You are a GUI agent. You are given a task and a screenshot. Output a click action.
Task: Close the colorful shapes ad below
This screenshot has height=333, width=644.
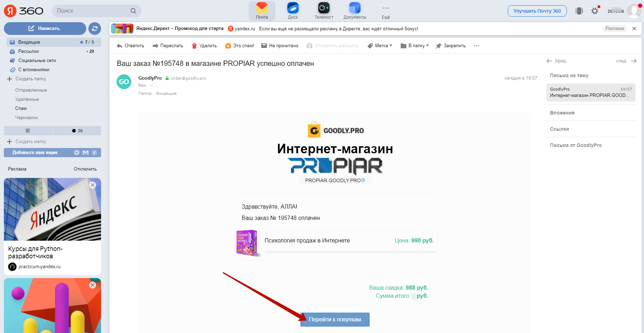[93, 285]
